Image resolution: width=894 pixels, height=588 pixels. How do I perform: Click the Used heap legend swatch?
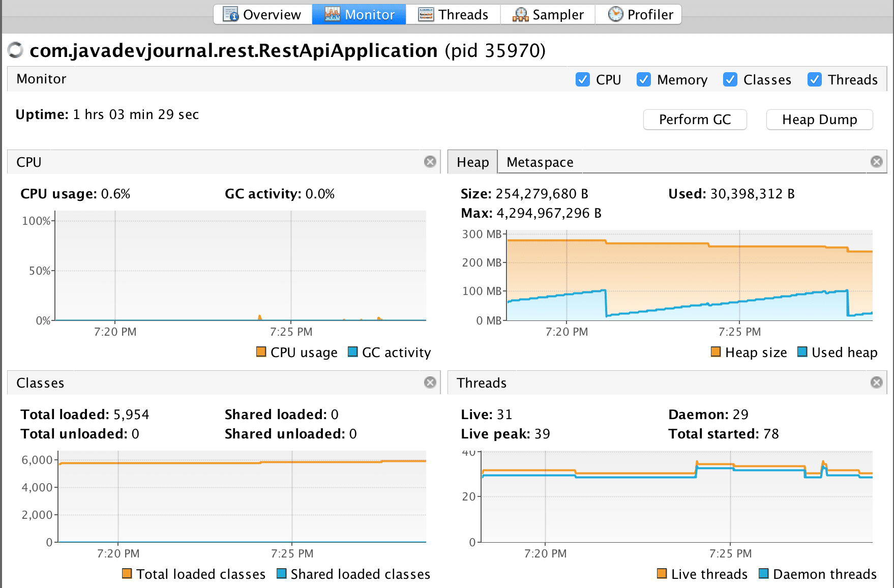[802, 351]
